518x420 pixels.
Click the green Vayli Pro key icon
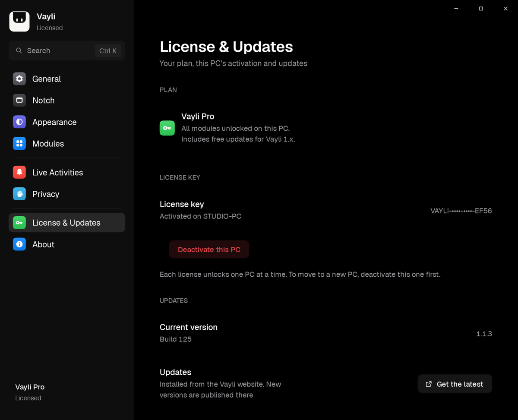(x=167, y=128)
